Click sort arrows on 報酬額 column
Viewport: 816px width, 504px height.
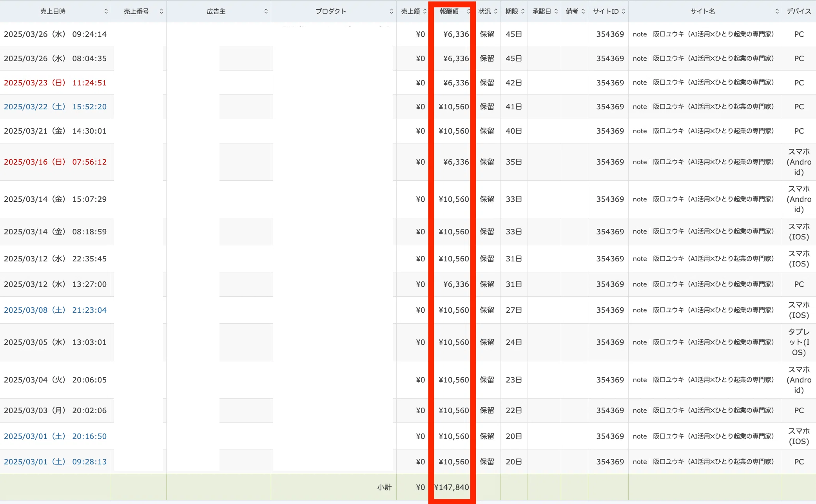tap(468, 11)
